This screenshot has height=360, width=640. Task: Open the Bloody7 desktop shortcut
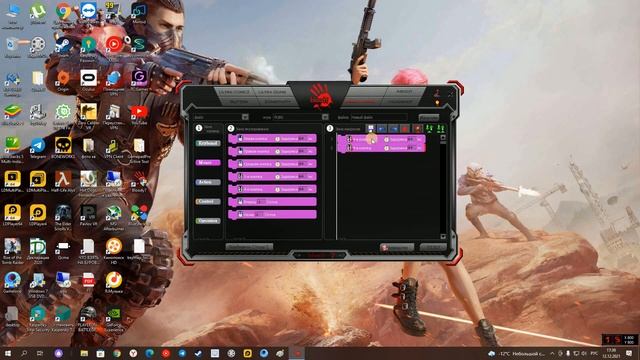[x=139, y=182]
